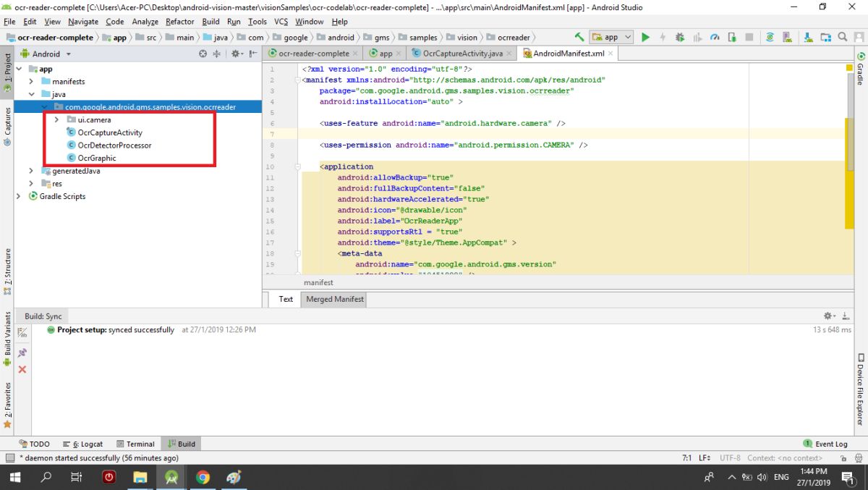Open the Event Log
868x490 pixels.
[825, 444]
